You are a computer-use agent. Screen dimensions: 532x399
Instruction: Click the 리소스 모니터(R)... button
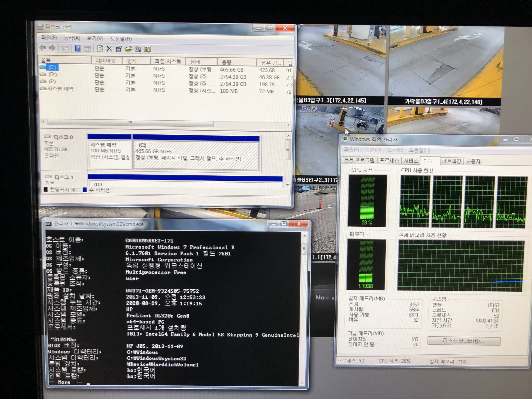(x=464, y=341)
